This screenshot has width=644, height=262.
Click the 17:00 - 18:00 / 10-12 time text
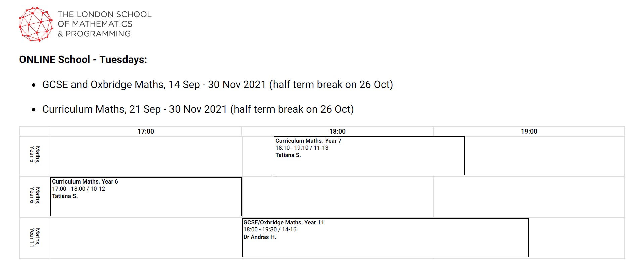pyautogui.click(x=79, y=189)
